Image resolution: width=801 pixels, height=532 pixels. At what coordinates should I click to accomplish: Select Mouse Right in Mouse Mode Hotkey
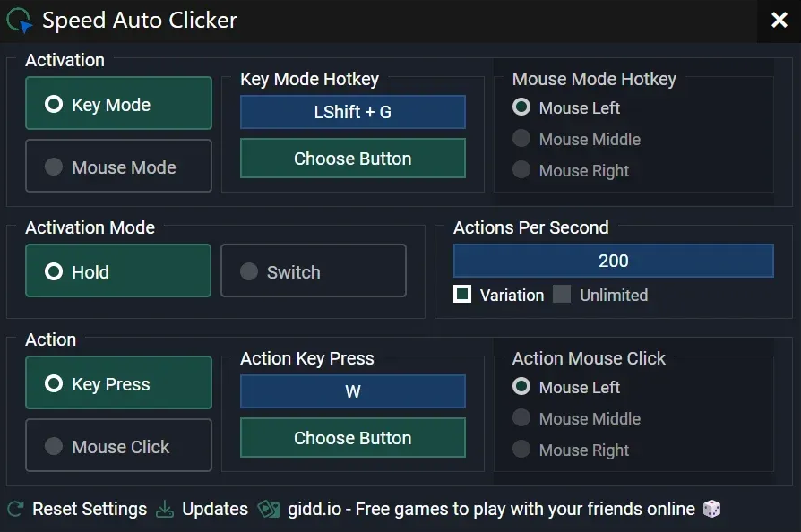click(571, 170)
